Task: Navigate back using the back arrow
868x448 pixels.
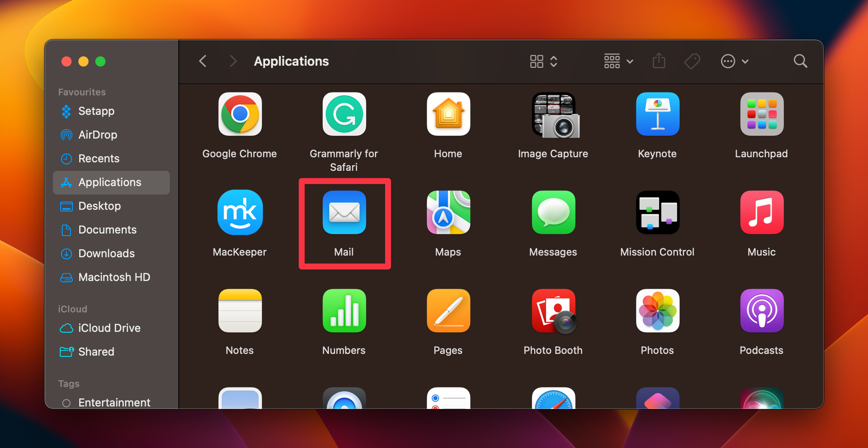Action: point(203,61)
